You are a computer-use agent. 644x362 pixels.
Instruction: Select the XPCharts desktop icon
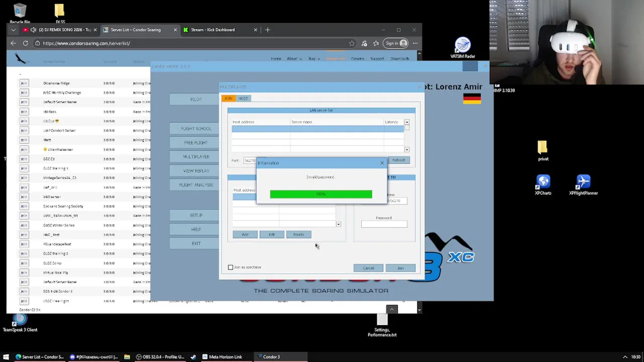(x=543, y=185)
